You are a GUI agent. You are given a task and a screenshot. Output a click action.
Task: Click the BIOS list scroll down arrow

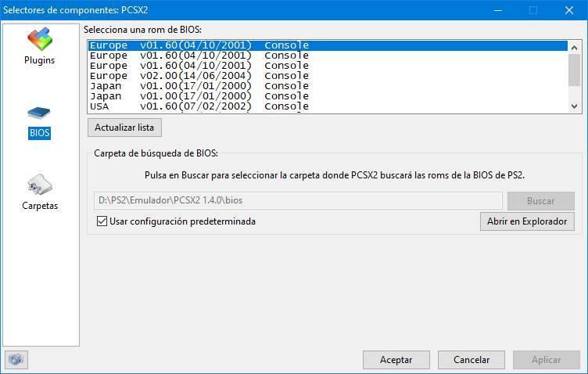point(574,106)
